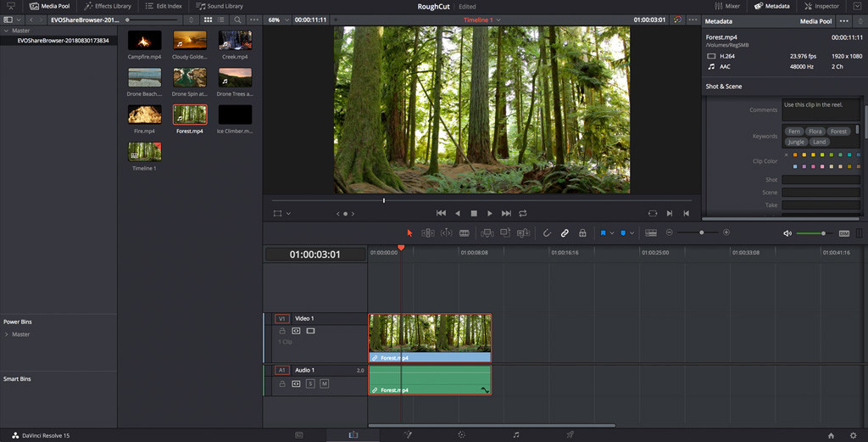Open flag color dropdown arrow
This screenshot has height=442, width=868.
pos(612,233)
